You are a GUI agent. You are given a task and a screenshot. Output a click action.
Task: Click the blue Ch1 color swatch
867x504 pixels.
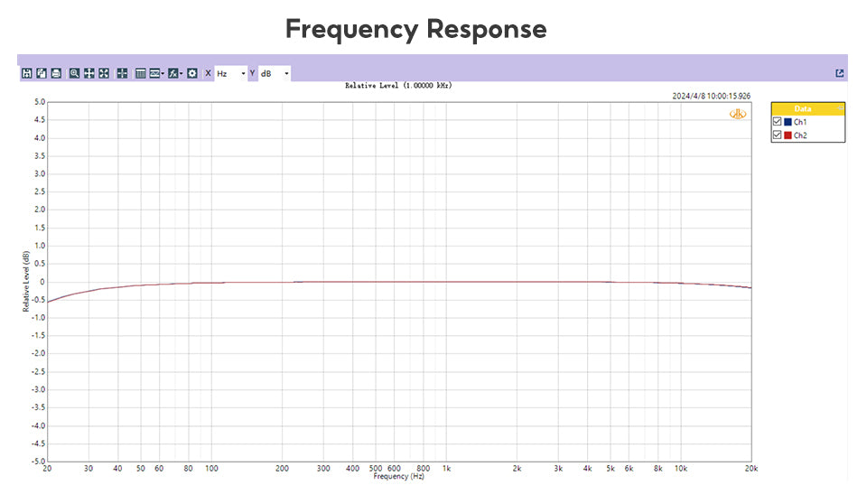point(788,122)
